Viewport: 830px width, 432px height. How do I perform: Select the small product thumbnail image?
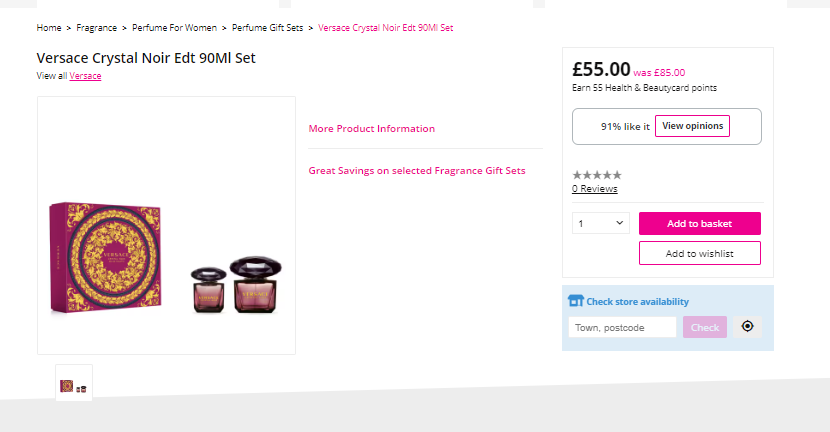pos(74,386)
